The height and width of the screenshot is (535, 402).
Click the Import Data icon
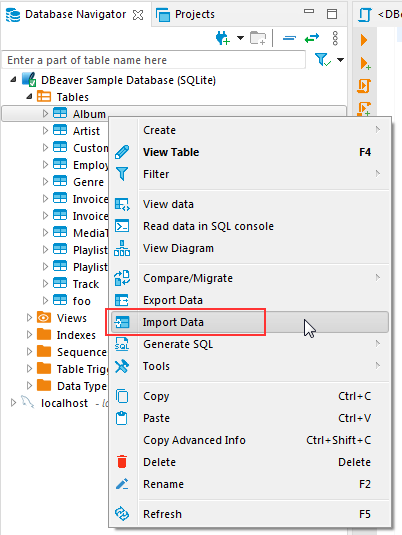coord(122,322)
